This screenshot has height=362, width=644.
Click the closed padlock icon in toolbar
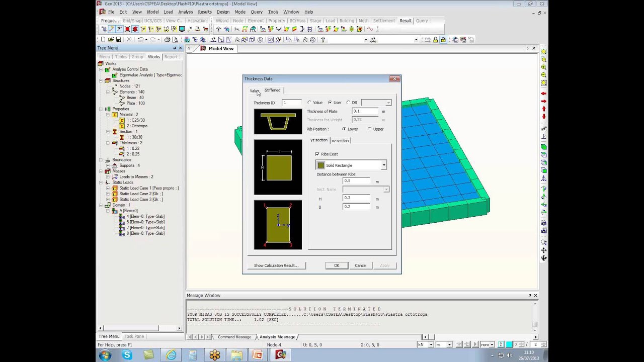443,39
